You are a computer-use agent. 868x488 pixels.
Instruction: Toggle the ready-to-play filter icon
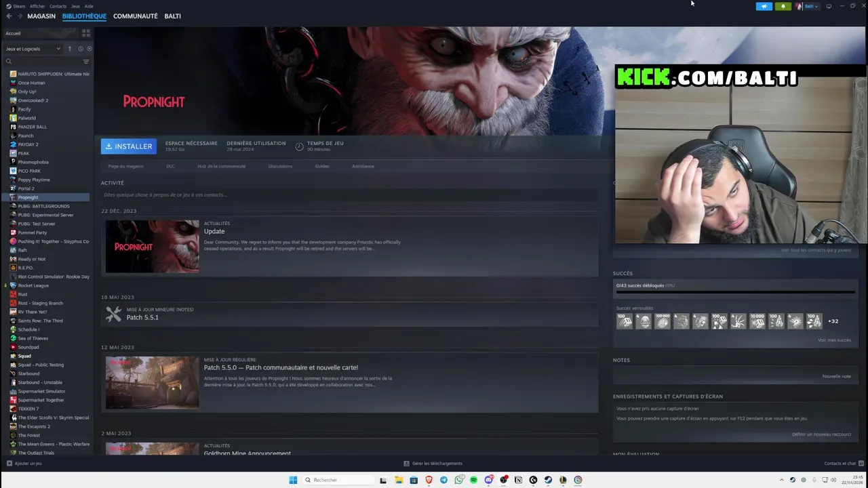(89, 49)
